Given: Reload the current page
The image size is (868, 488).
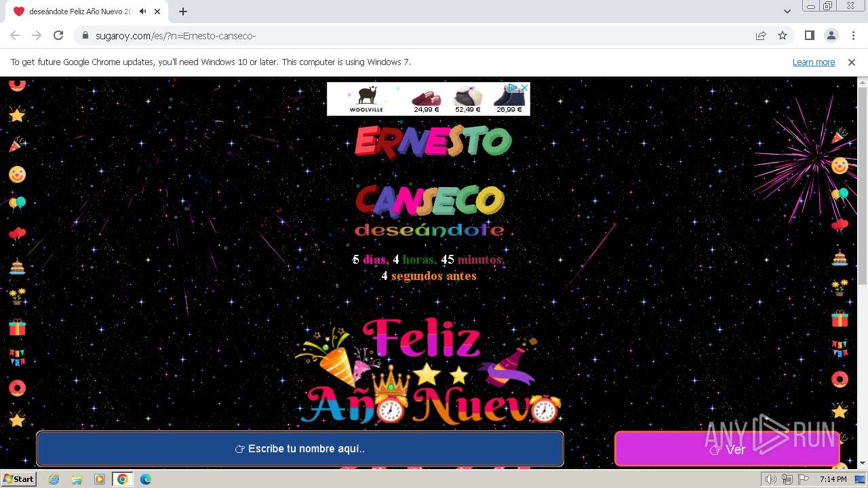Looking at the screenshot, I should tap(58, 35).
